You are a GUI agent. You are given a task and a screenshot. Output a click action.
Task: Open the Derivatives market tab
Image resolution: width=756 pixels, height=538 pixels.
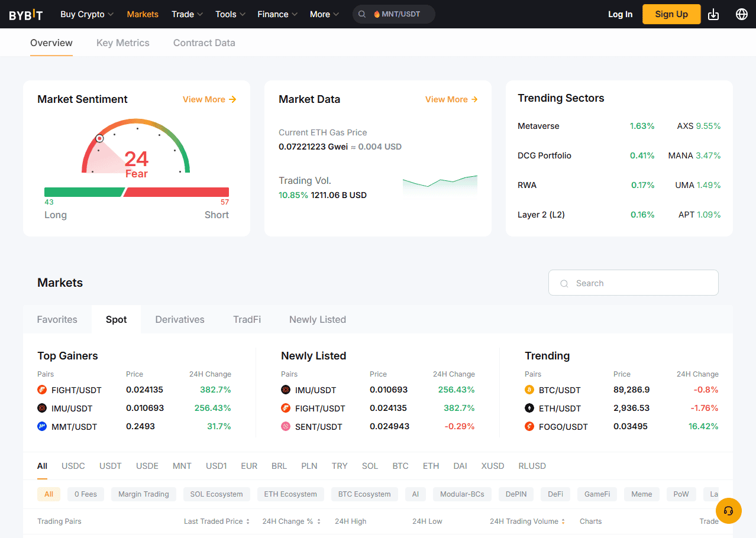(179, 319)
